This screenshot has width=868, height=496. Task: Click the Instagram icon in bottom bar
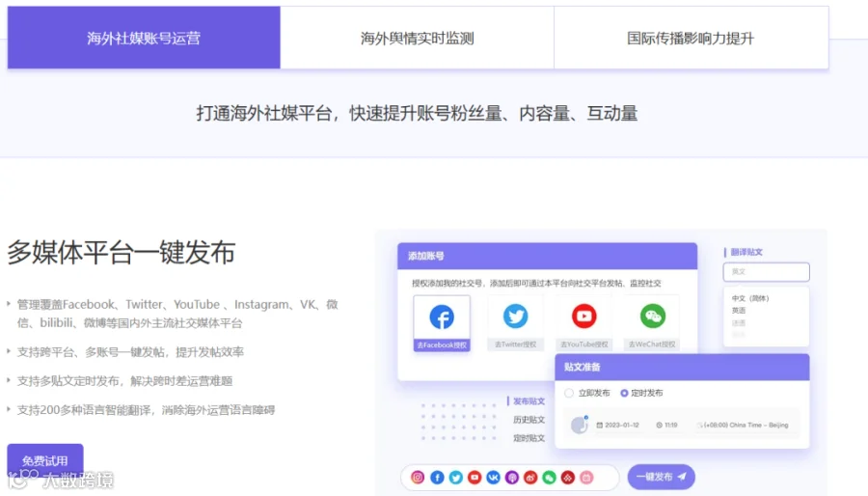coord(418,477)
